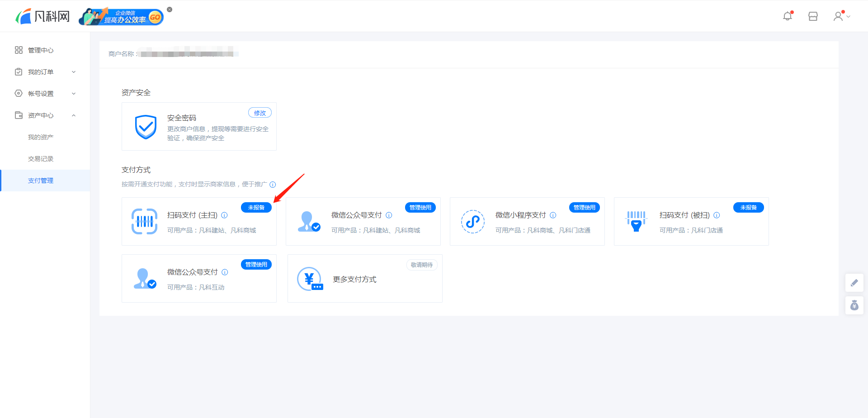
Task: Click info icon beside payment method description
Action: 273,185
